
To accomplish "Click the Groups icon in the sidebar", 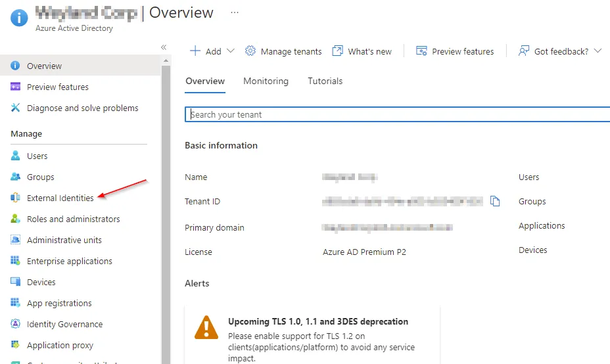I will (15, 177).
